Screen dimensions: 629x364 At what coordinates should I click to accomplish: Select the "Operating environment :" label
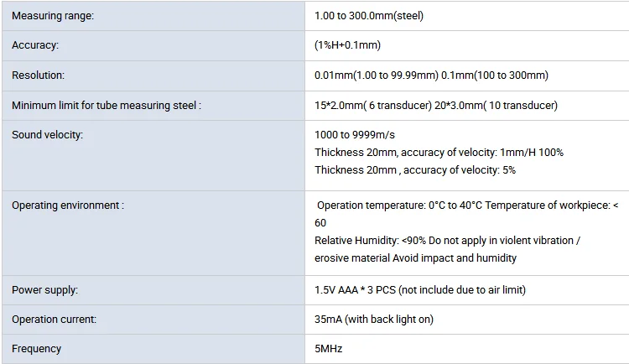coord(67,205)
